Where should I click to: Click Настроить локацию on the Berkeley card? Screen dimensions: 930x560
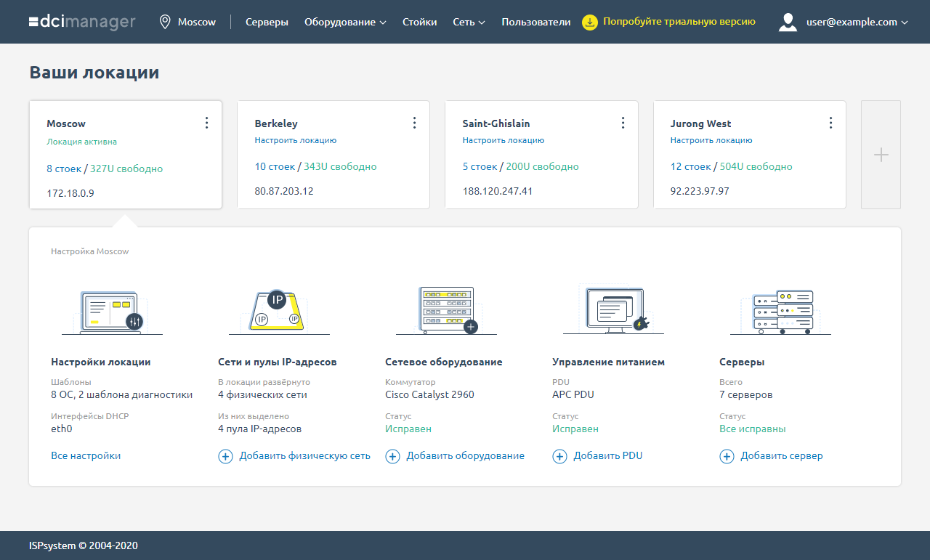pyautogui.click(x=296, y=140)
